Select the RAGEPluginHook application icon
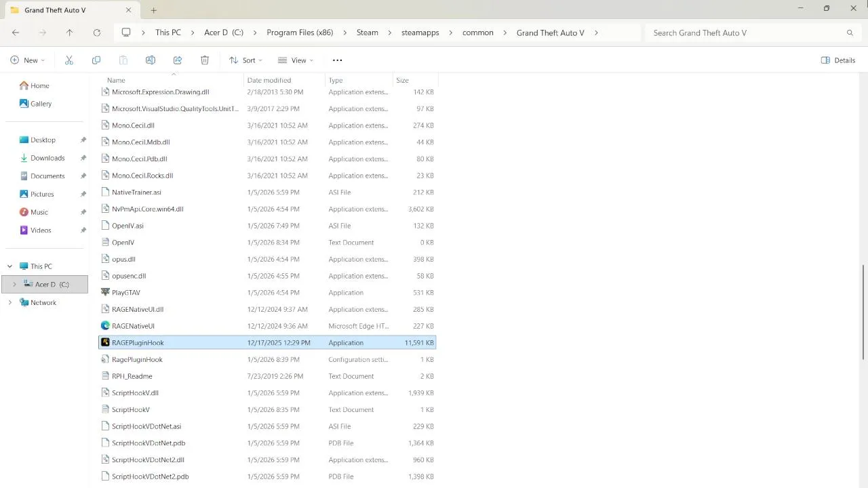 point(105,343)
